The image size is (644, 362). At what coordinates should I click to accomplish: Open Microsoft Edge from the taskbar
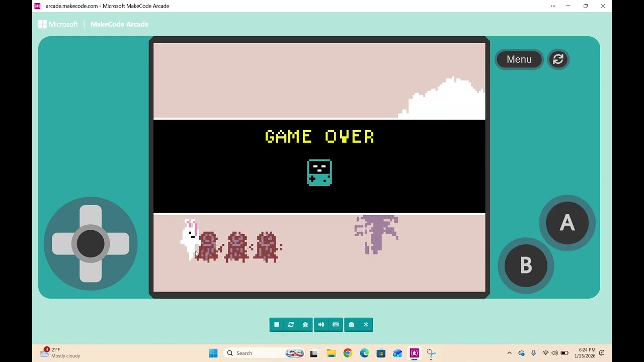coord(364,353)
